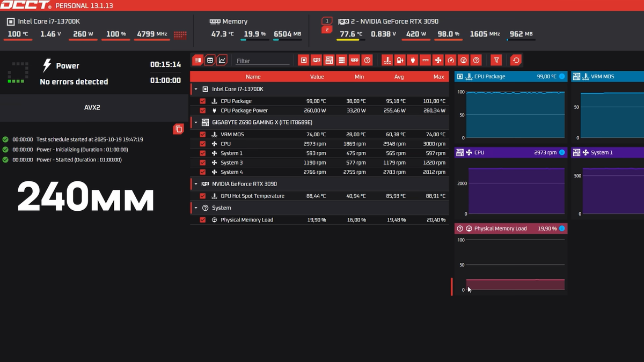Uncheck the CPU Package sensor row
This screenshot has width=644, height=362.
[202, 101]
